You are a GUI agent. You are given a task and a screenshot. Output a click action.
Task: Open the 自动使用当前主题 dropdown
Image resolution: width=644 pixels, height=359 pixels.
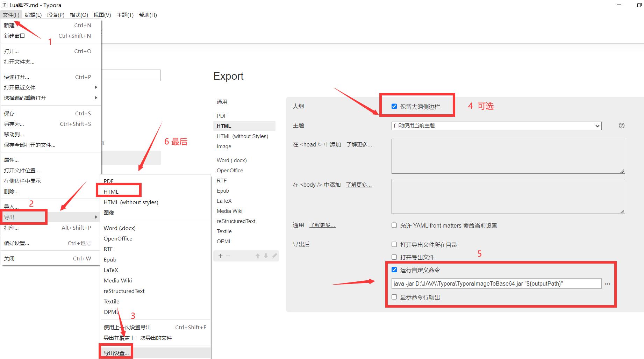(496, 125)
